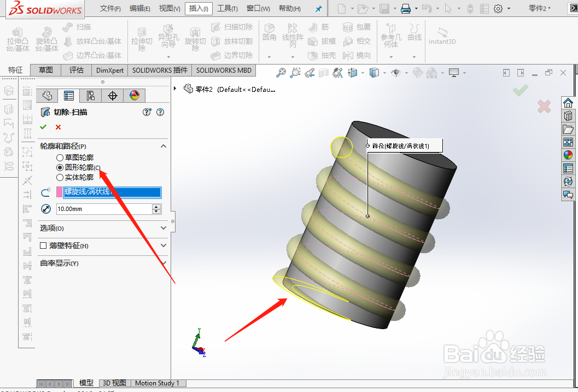Open the 工具 (Tools) menu
The width and height of the screenshot is (578, 392).
coord(227,8)
